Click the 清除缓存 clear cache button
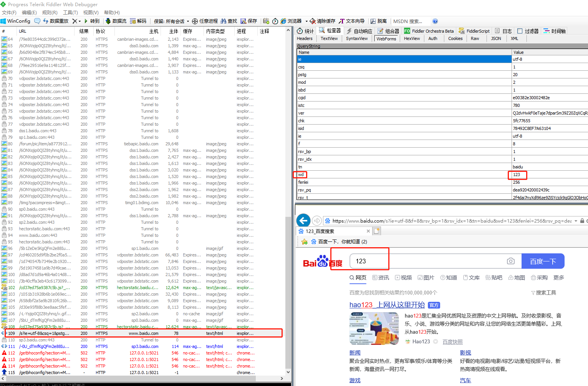Viewport: 588px width, 386px height. (323, 21)
